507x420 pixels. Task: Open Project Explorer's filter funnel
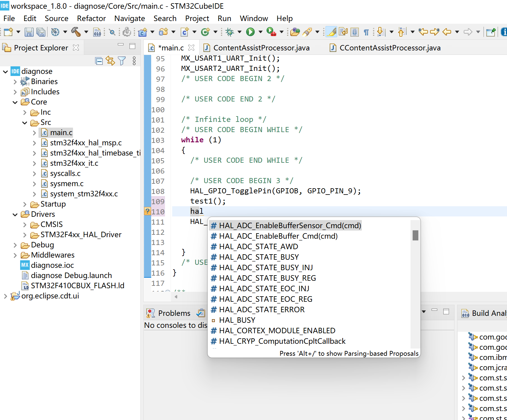122,61
